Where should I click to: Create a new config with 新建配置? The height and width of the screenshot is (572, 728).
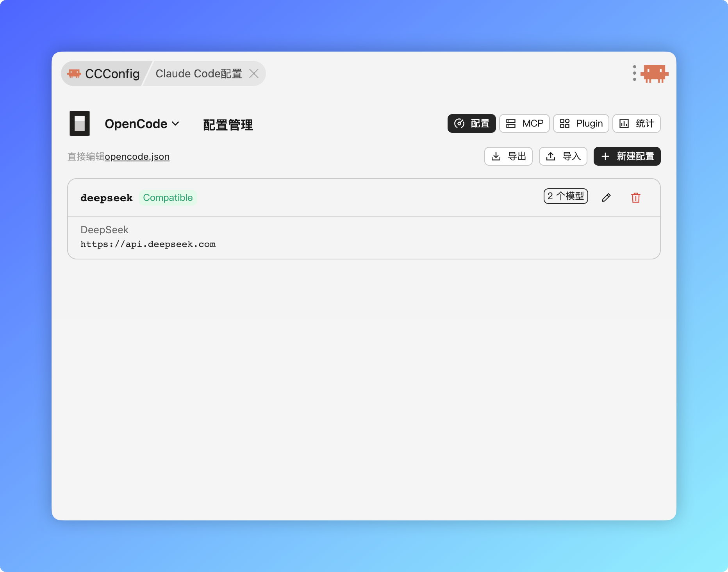click(x=627, y=156)
